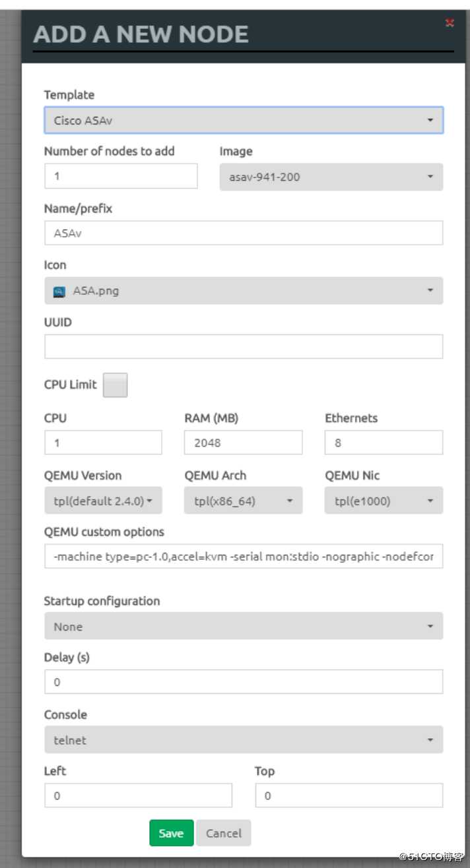Click the ASA.png firewall icon thumbnail
470x868 pixels.
59,291
